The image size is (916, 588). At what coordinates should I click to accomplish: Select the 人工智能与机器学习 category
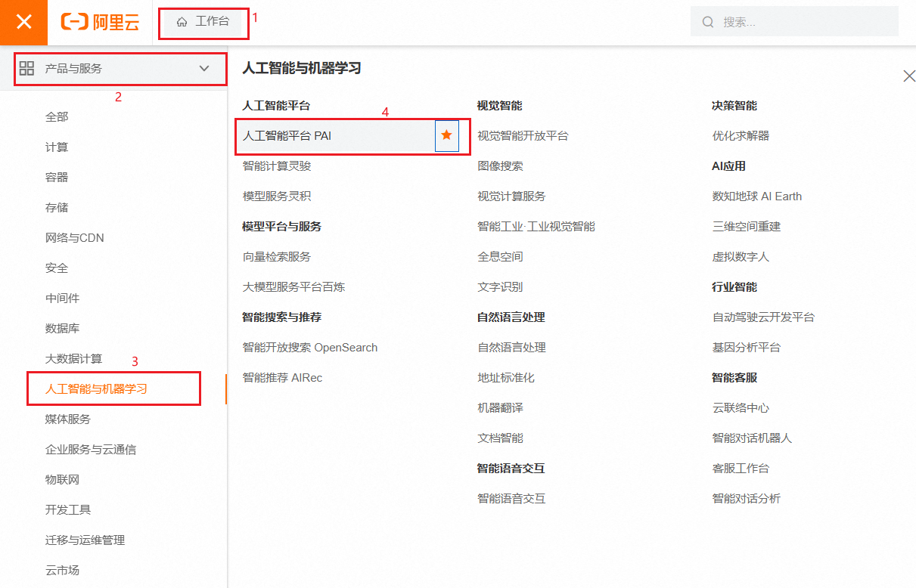[96, 389]
